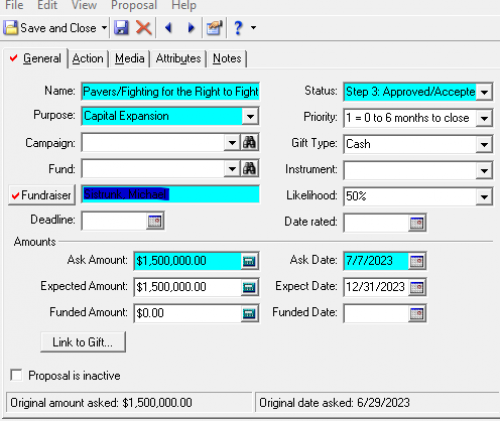This screenshot has height=421, width=500.
Task: Click the Sistrunk, Michael fundraiser field
Action: click(x=170, y=194)
